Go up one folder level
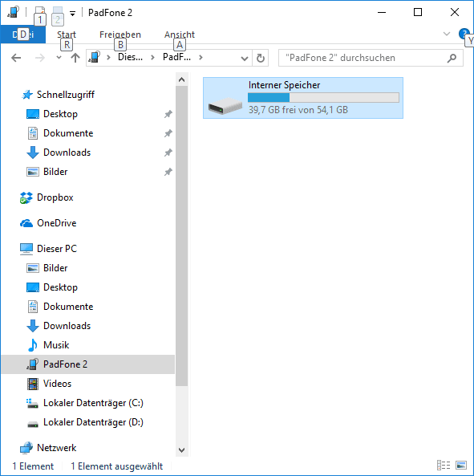The image size is (474, 476). coord(75,58)
